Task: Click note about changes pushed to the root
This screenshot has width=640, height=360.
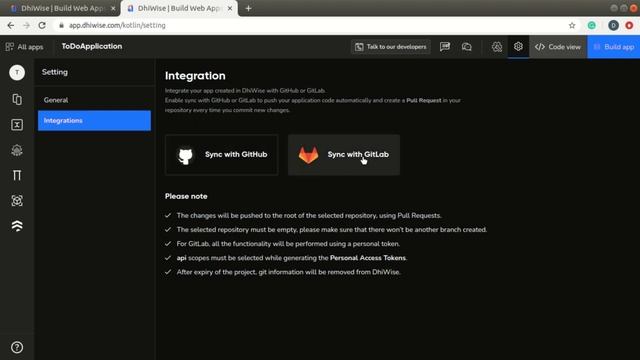Action: click(309, 216)
